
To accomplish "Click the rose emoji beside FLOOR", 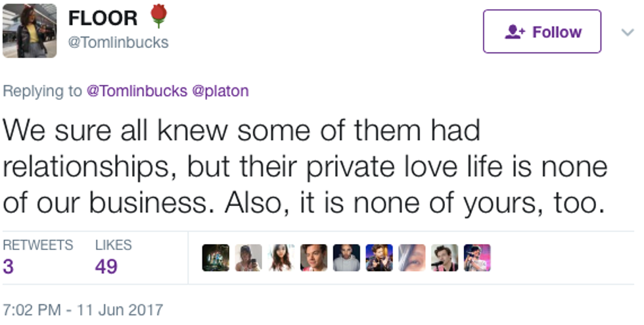I will [x=158, y=17].
